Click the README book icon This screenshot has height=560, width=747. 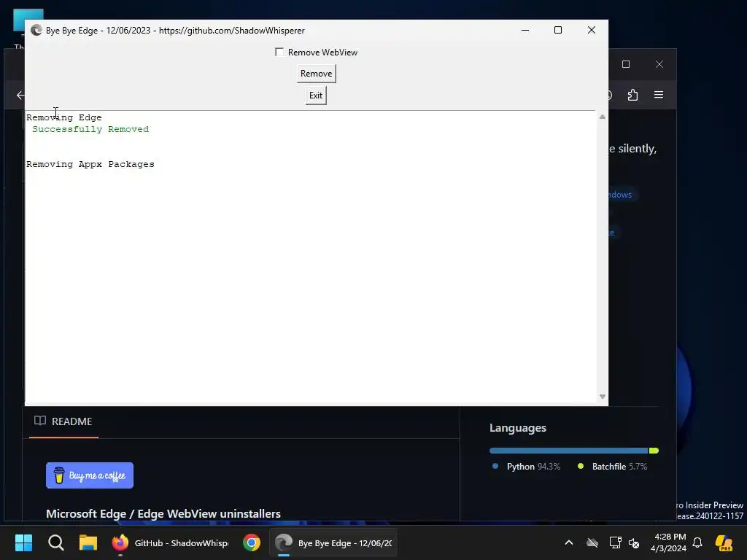40,421
